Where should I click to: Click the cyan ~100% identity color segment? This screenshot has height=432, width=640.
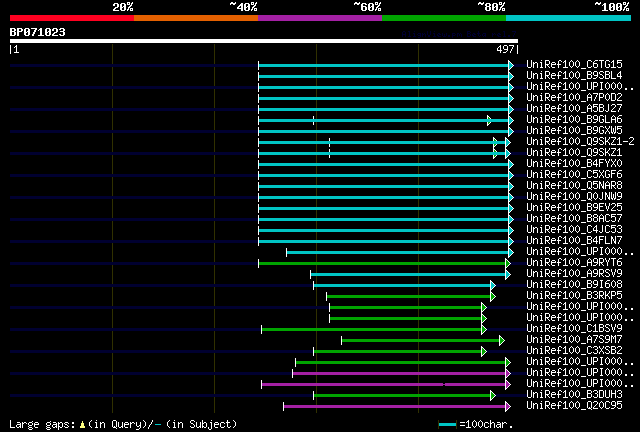click(x=569, y=18)
